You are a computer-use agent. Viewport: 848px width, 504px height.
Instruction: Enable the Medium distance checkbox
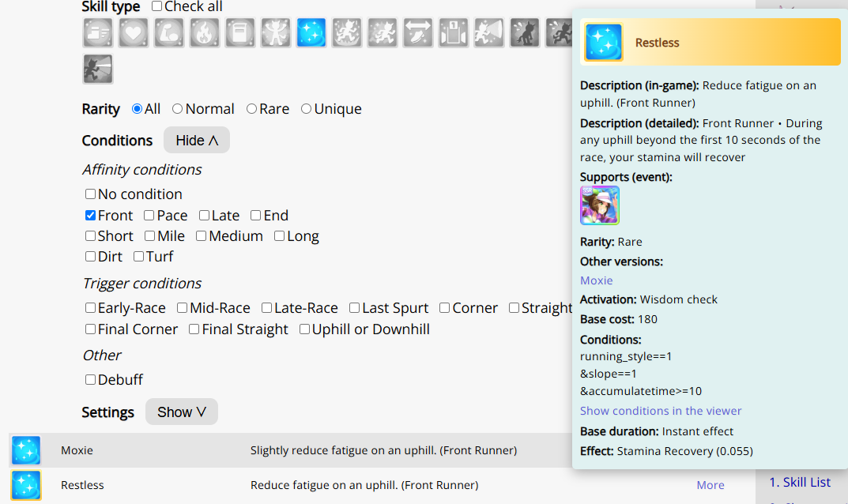pos(201,235)
